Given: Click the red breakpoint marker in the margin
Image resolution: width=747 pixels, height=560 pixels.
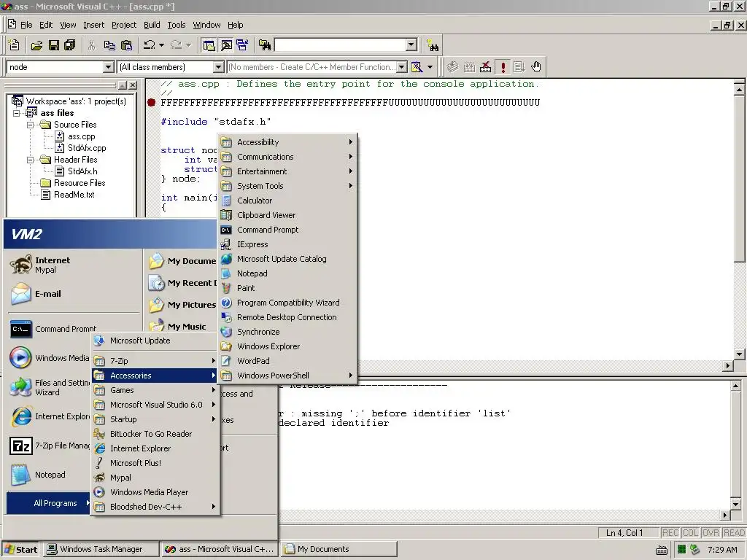Looking at the screenshot, I should 152,102.
